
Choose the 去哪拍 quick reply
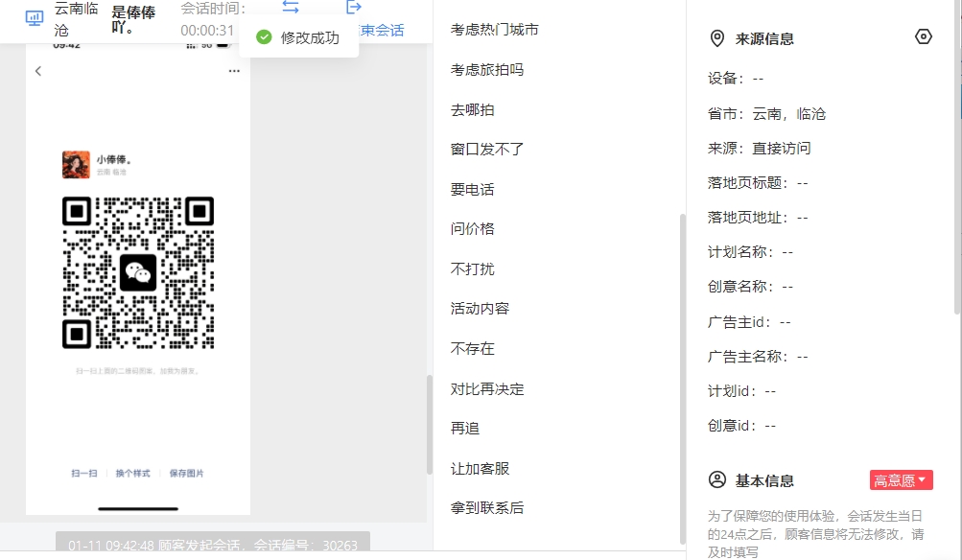click(473, 109)
